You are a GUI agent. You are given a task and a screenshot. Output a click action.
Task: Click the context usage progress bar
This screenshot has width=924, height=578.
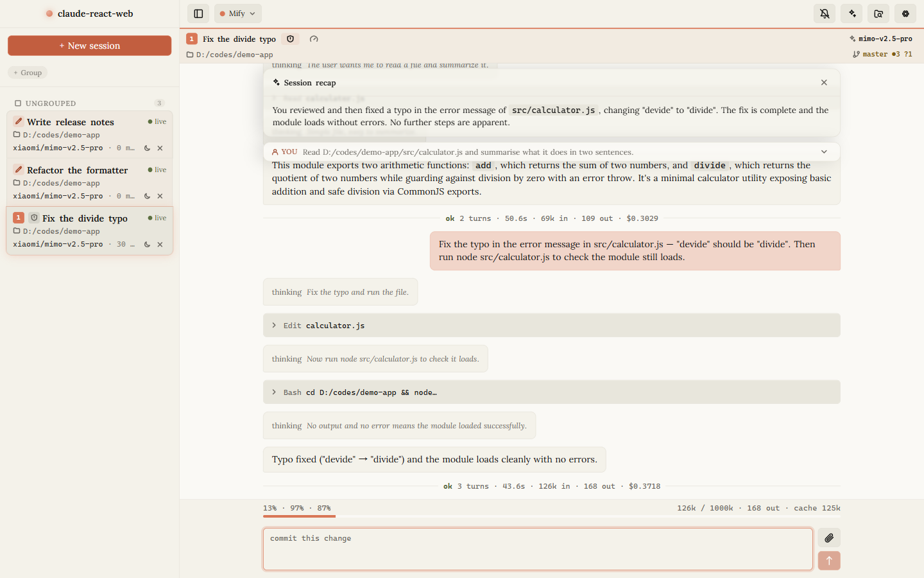(552, 516)
